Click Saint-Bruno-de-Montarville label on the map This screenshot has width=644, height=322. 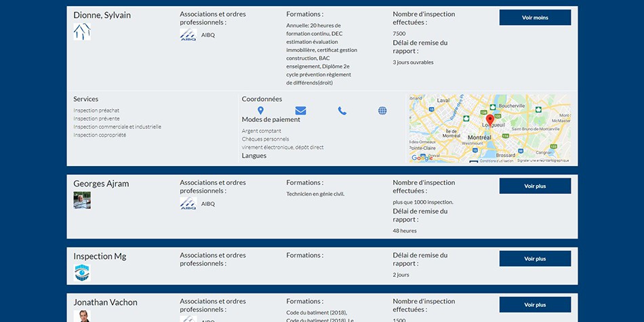[x=535, y=129]
